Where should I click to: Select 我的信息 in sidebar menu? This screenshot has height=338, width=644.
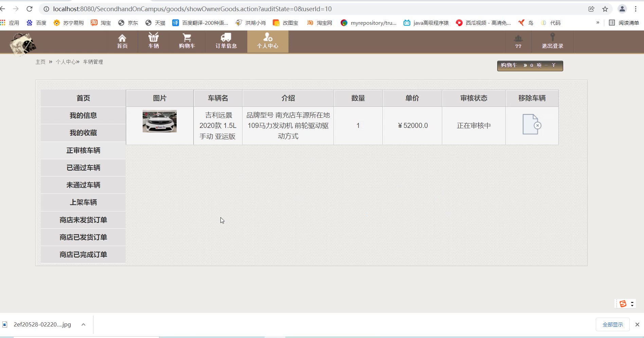(x=83, y=116)
